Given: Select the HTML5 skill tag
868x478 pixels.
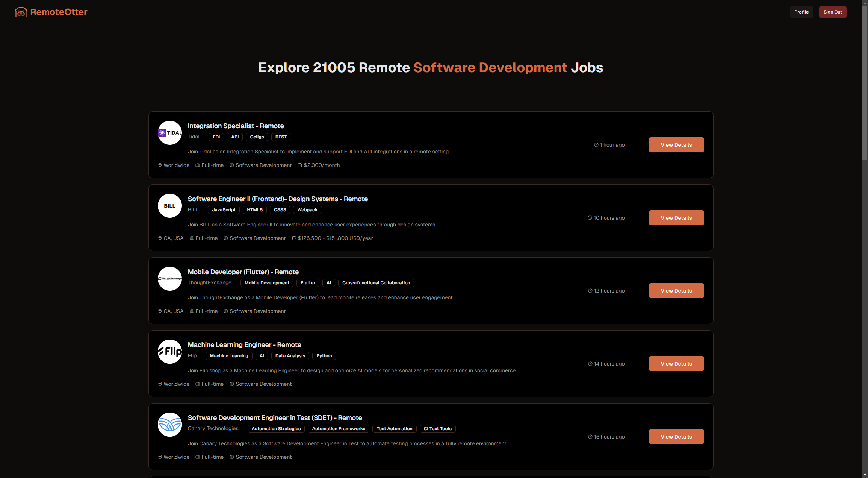Looking at the screenshot, I should tap(255, 210).
